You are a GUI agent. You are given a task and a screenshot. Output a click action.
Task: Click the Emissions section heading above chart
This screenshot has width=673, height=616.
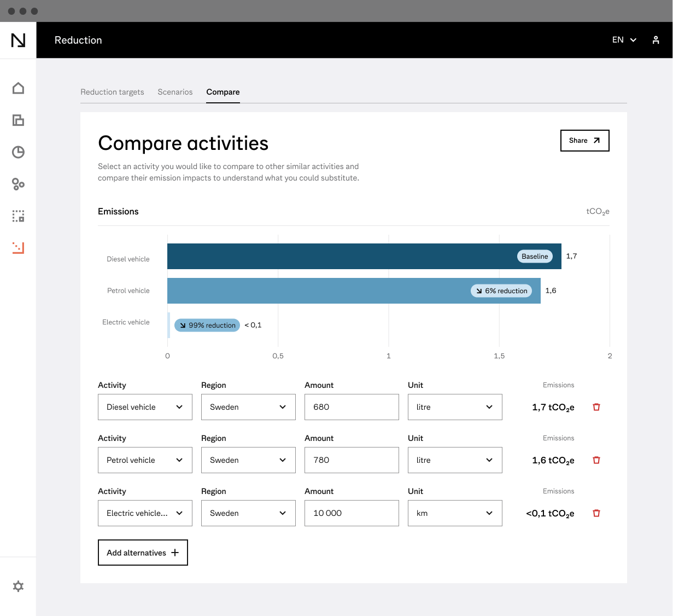coord(118,211)
